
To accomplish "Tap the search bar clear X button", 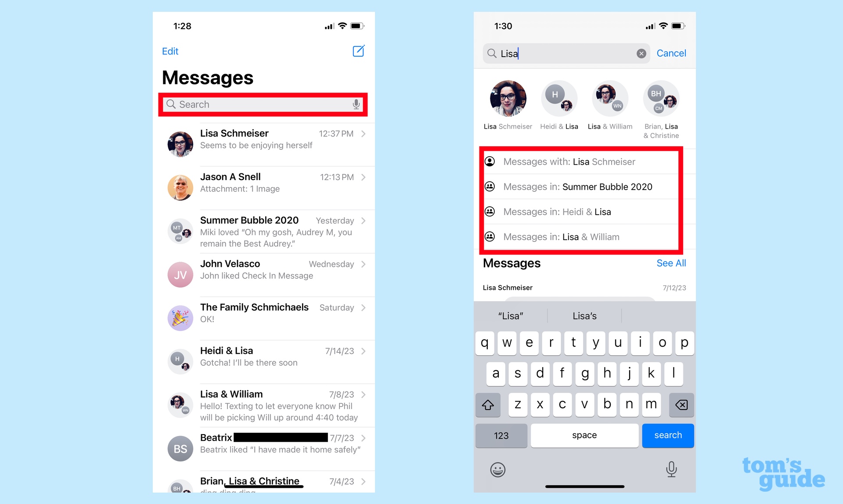I will [641, 54].
